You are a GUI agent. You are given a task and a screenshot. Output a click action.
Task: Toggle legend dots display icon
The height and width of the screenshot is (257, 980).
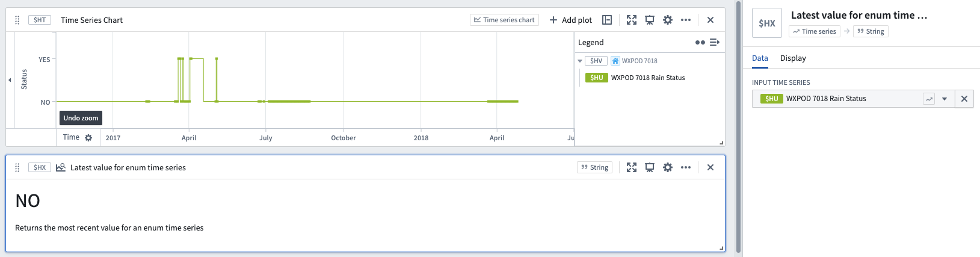point(700,42)
